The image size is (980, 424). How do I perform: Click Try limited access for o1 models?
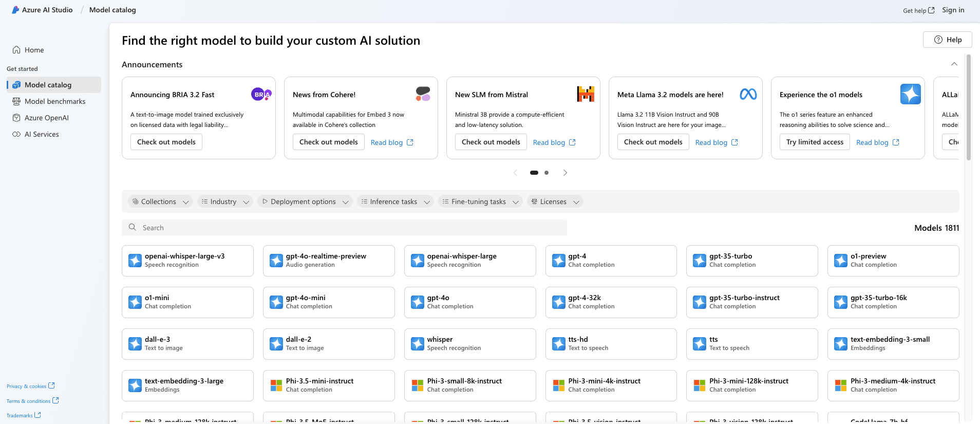pos(815,142)
